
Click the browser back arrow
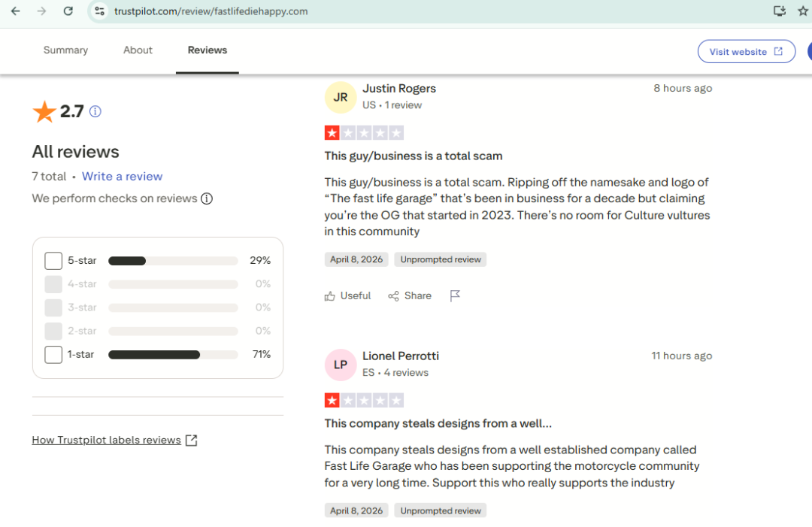coord(15,11)
